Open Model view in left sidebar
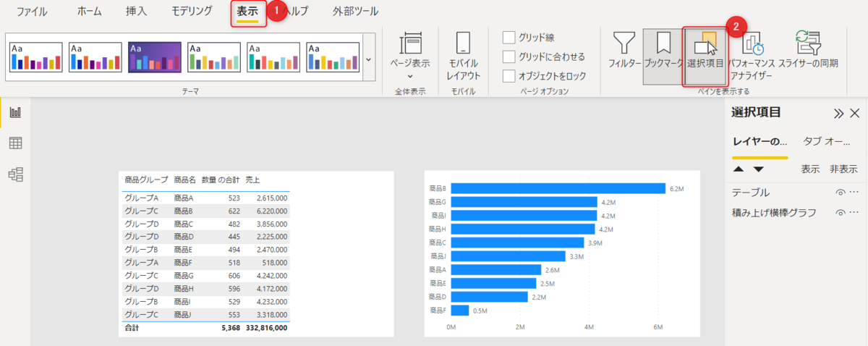868x346 pixels. click(15, 174)
